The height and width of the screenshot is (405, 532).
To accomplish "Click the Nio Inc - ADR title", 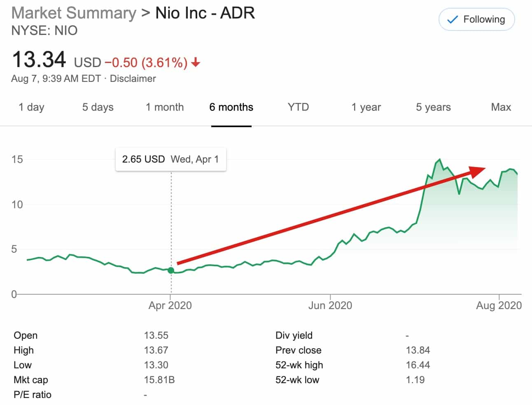I will [x=205, y=13].
